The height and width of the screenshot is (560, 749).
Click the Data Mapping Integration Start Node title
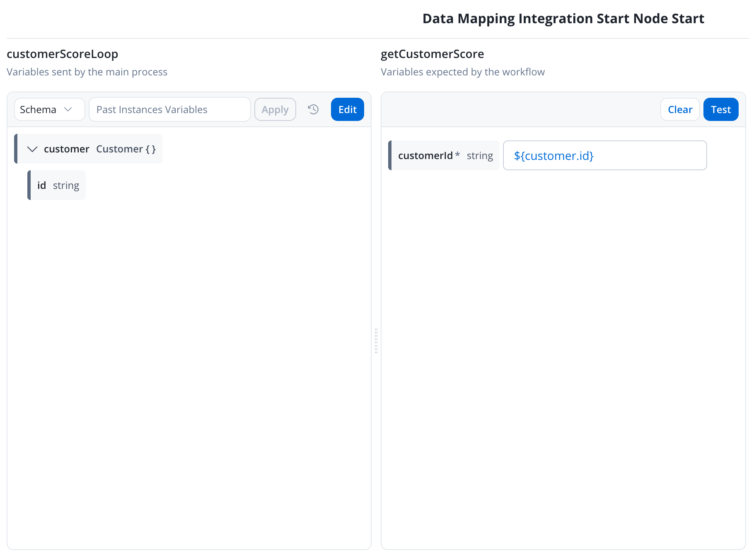[563, 19]
